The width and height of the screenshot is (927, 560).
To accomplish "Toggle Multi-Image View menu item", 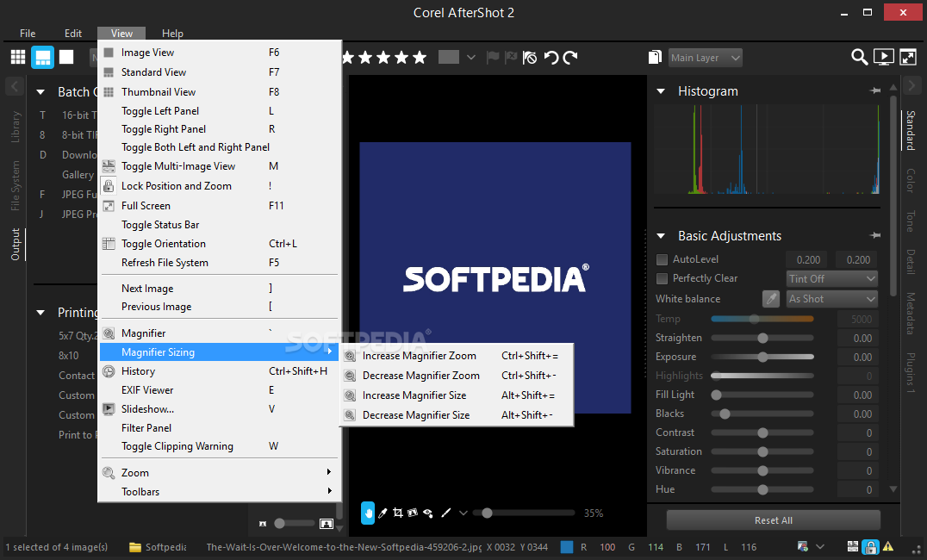I will (x=221, y=166).
